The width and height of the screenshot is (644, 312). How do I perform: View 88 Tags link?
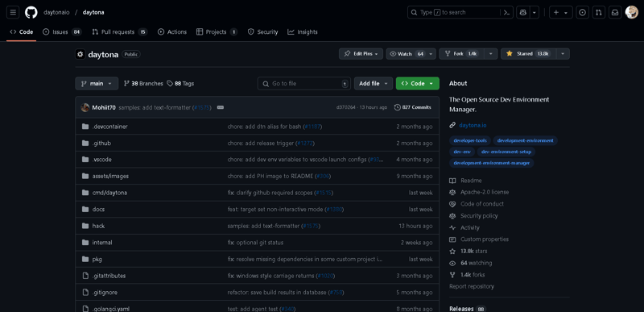(x=180, y=84)
